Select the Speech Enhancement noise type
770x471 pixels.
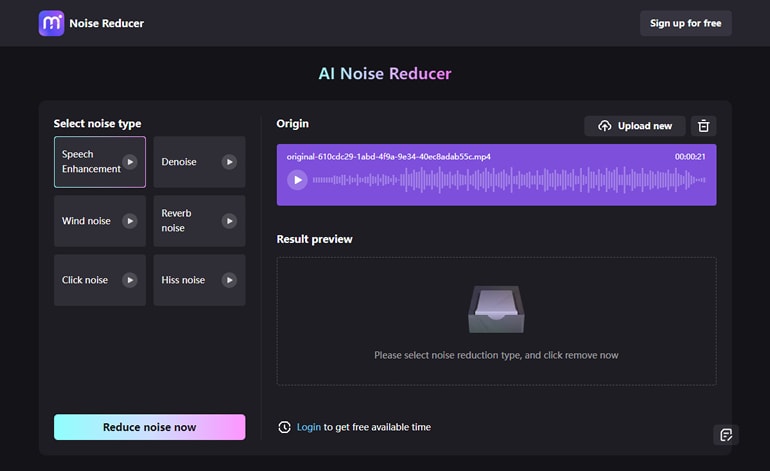point(88,162)
